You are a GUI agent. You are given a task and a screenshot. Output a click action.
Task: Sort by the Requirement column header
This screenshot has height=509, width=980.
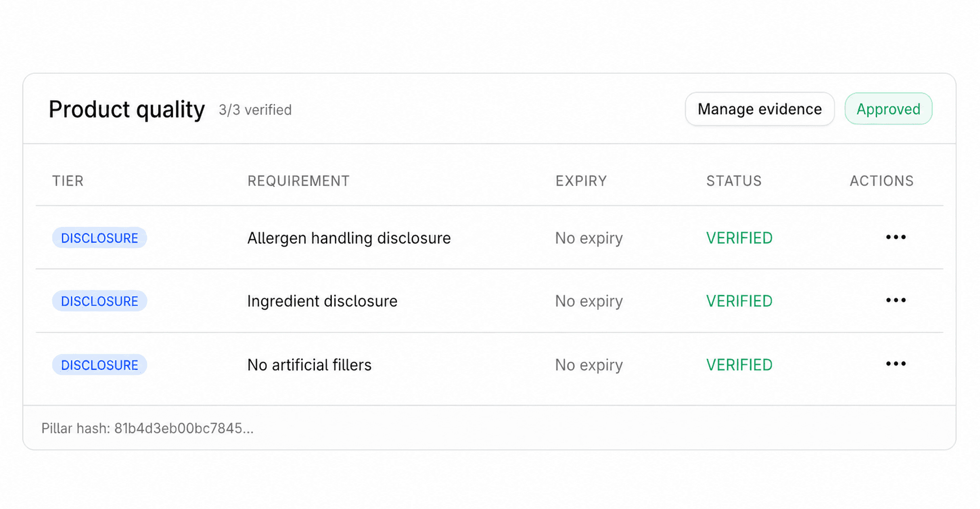[299, 181]
